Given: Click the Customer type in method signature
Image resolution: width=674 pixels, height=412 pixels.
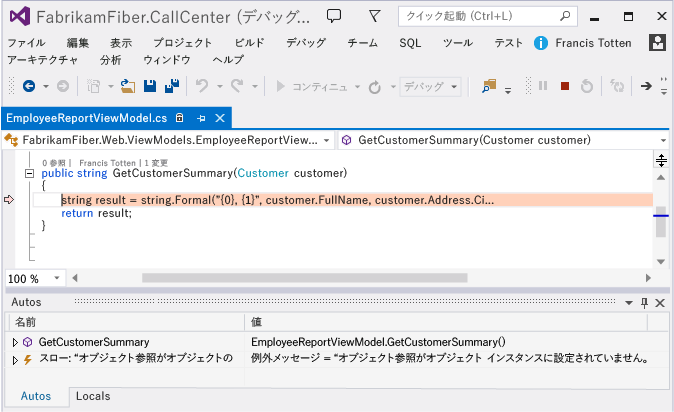Looking at the screenshot, I should pyautogui.click(x=263, y=173).
